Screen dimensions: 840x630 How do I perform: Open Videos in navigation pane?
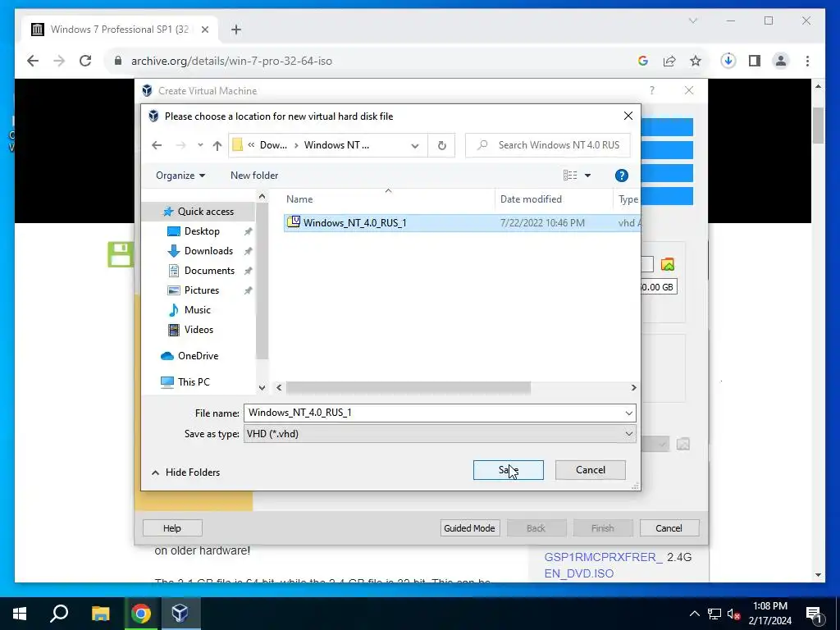(199, 330)
